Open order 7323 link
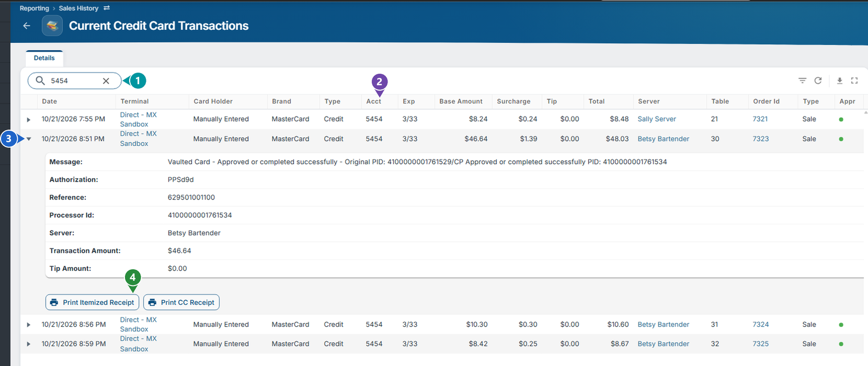Screen dimensions: 868x366 tap(761, 139)
